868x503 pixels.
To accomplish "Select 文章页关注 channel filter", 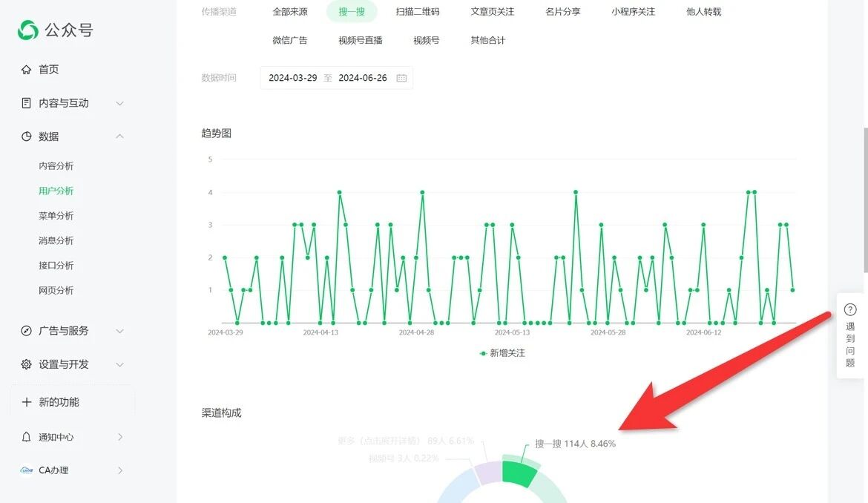I will [492, 12].
